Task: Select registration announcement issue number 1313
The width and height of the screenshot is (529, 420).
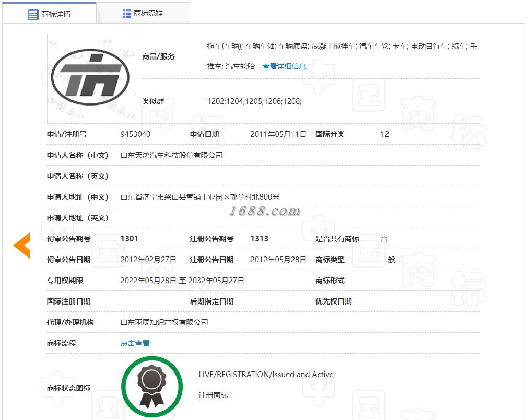Action: click(x=260, y=239)
